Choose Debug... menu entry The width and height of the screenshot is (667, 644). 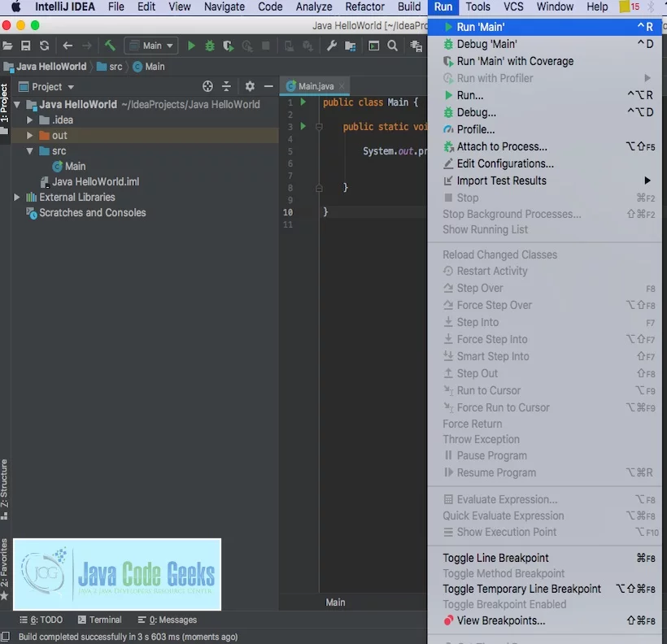(544, 112)
